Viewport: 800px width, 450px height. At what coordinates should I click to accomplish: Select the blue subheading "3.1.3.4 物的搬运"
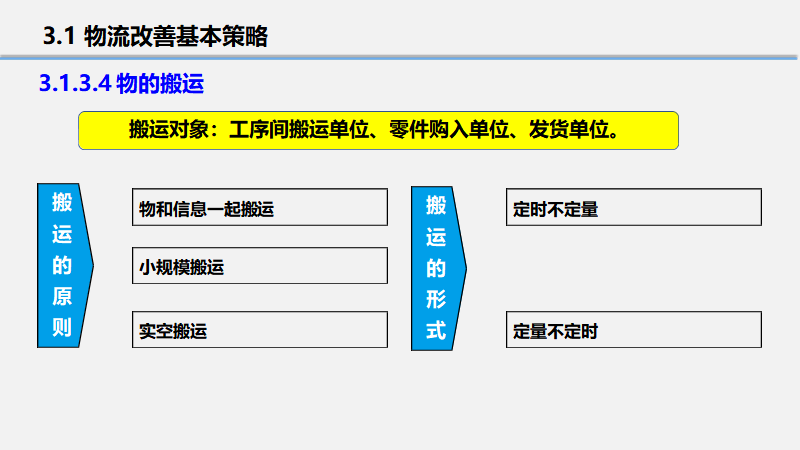point(121,83)
